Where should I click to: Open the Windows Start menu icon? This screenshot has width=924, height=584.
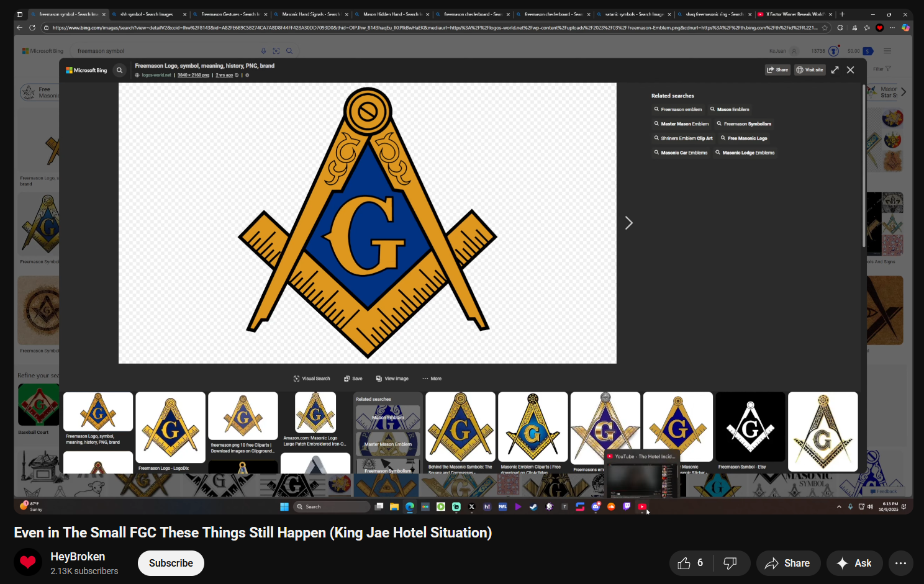(284, 506)
